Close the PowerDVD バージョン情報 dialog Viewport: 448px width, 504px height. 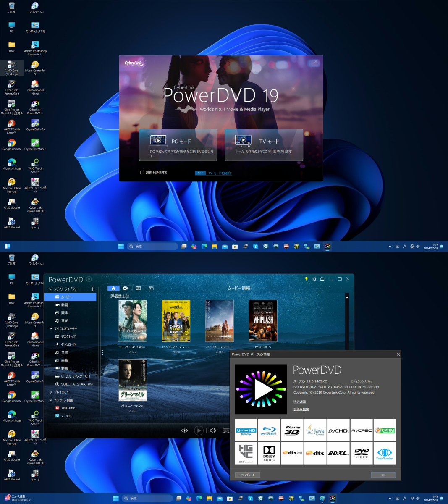398,354
